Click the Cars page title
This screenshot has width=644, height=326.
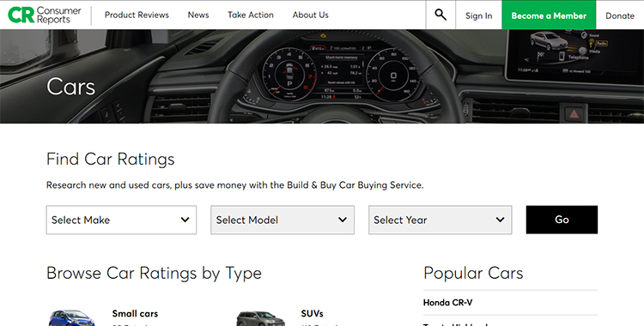[70, 87]
